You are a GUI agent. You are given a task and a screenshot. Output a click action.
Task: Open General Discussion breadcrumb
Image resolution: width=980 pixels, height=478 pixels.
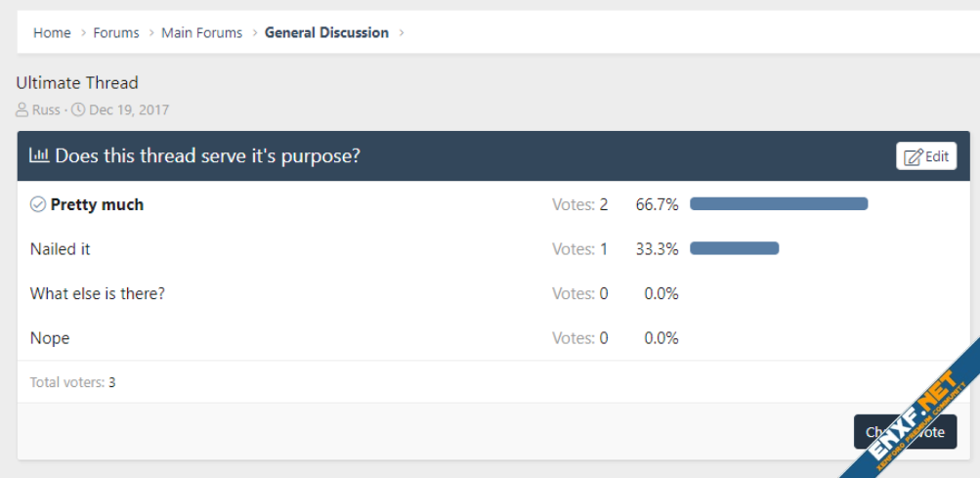tap(326, 33)
